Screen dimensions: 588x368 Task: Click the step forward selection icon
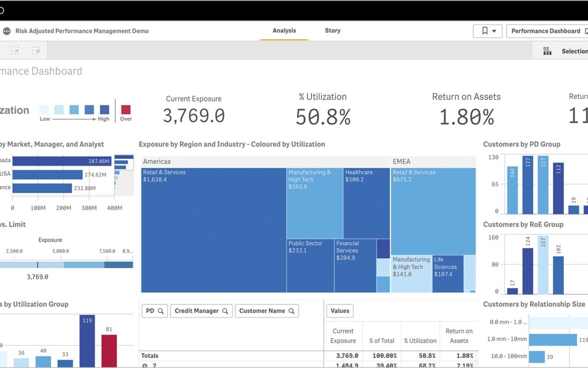click(x=15, y=51)
